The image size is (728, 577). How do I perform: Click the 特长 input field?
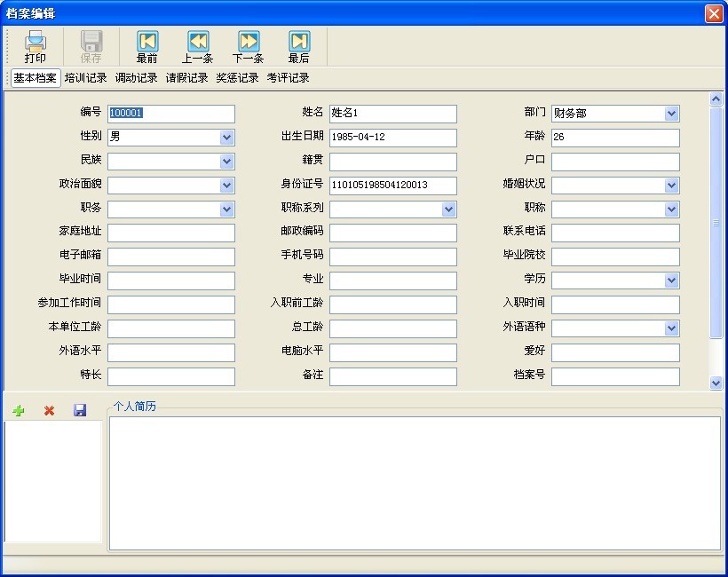171,376
